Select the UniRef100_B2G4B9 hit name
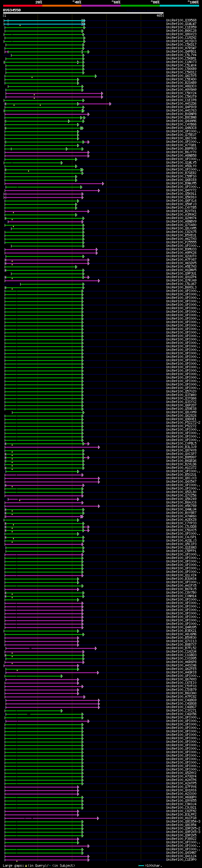Screen dimensions: 202x868 [181, 83]
